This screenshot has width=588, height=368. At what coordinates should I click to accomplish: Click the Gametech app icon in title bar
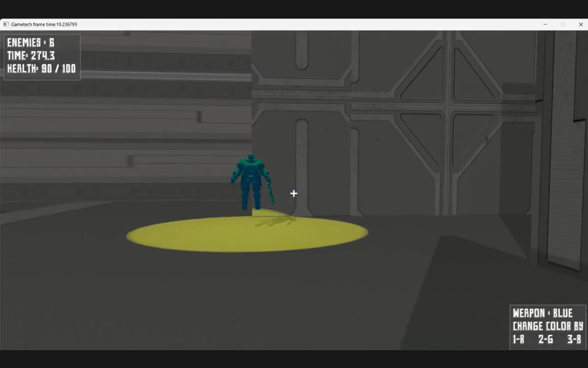point(6,24)
